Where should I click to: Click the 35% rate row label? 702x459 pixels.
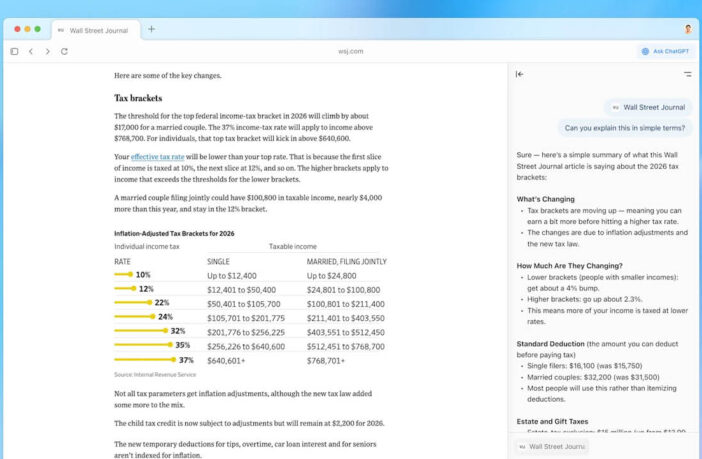tap(183, 345)
